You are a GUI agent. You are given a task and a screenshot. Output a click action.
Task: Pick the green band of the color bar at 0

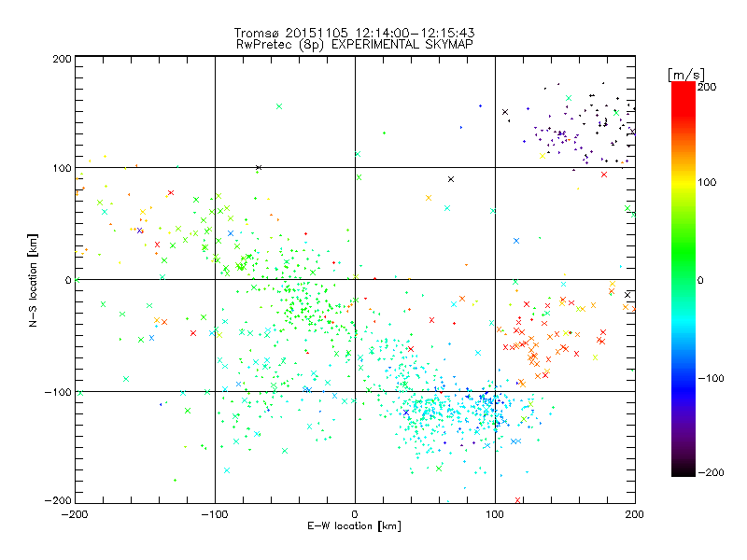click(684, 280)
